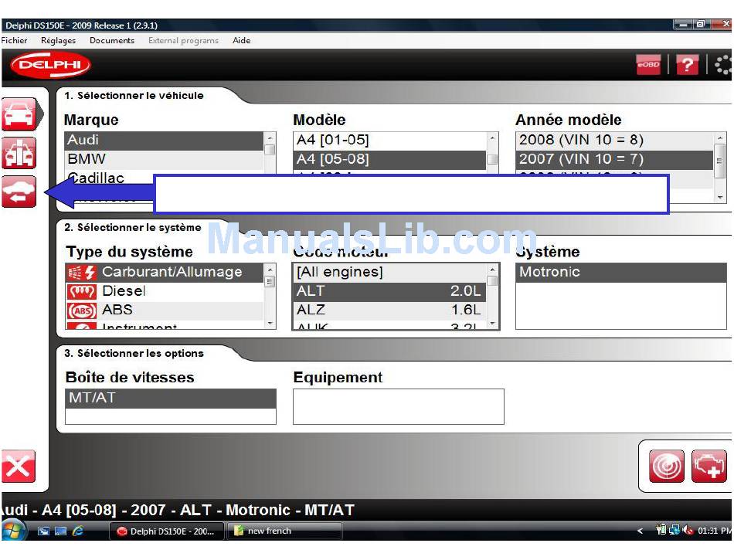Select [All engines] engine code
The image size is (734, 560).
pos(390,273)
